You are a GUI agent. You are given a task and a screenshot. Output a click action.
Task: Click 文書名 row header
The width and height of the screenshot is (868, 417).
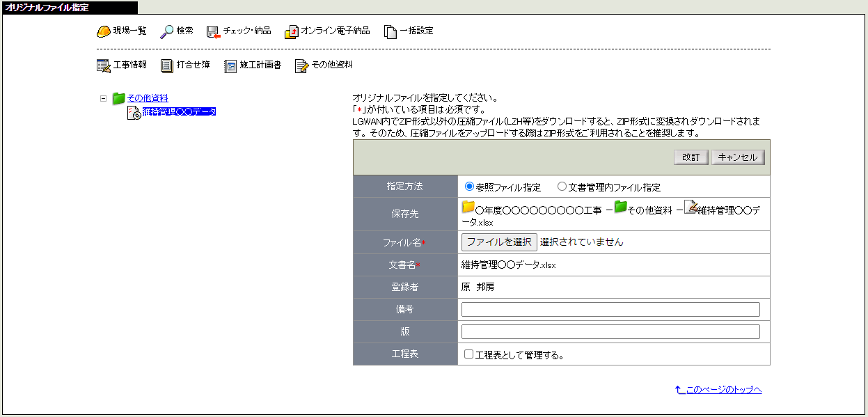(405, 265)
